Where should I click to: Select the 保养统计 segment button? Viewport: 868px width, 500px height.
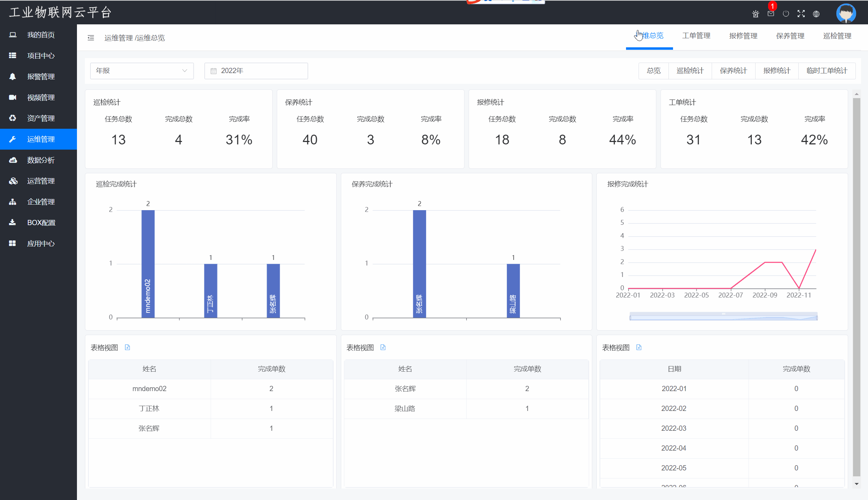click(733, 71)
